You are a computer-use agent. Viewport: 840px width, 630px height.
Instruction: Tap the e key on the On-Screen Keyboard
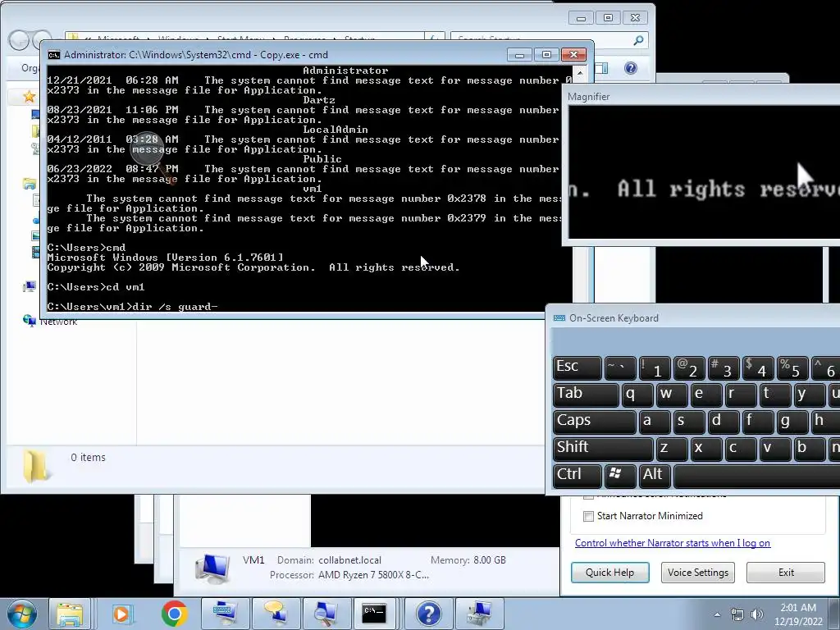pos(705,395)
